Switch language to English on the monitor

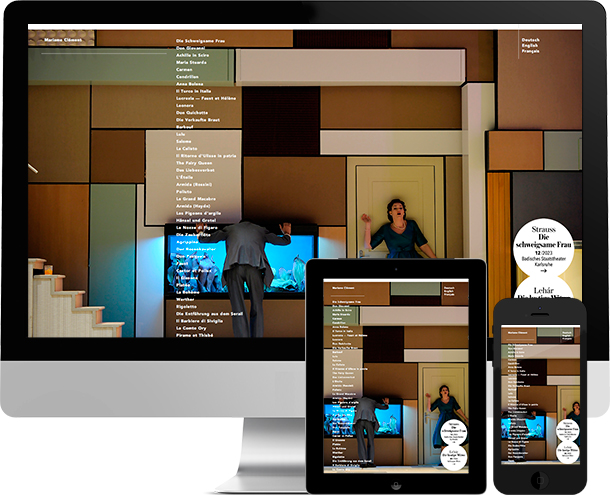pos(530,46)
